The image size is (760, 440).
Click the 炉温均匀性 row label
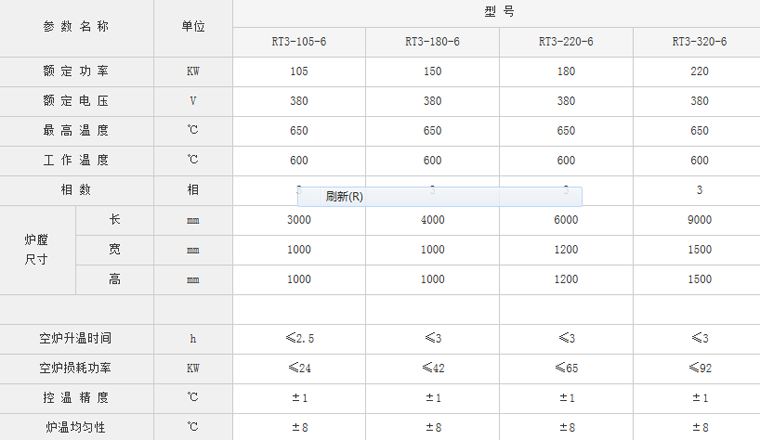coord(76,427)
